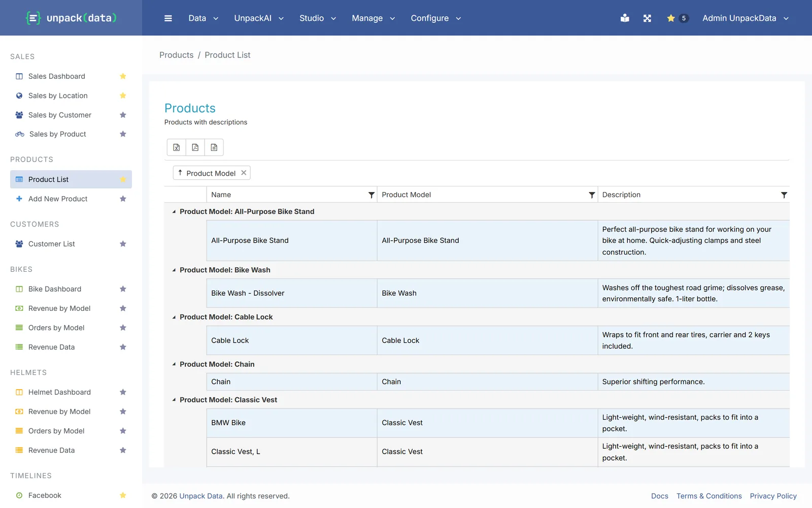Export the grid to Excel
The height and width of the screenshot is (508, 812).
tap(176, 147)
